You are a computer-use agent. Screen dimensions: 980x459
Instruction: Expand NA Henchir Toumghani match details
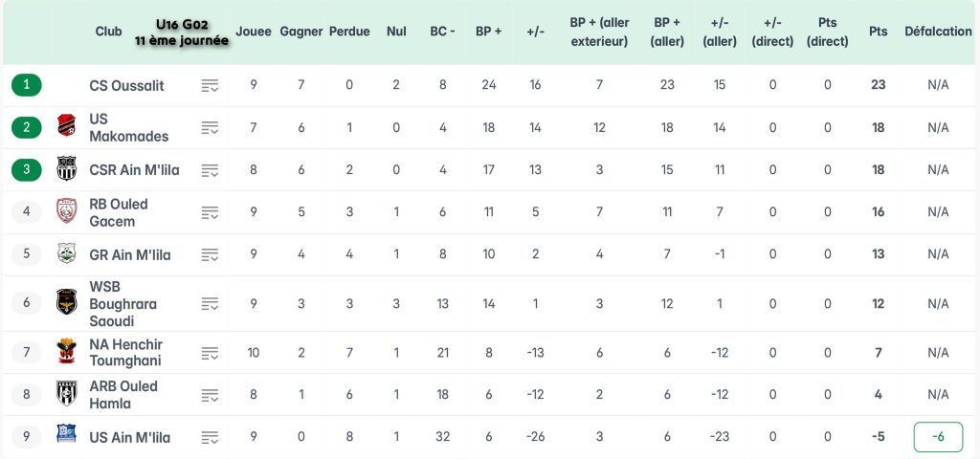(210, 352)
